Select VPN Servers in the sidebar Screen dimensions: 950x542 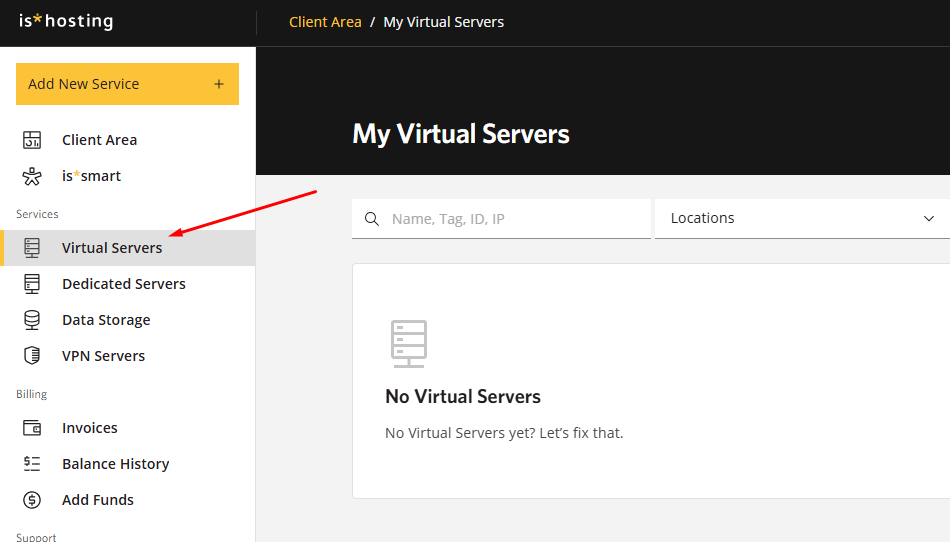103,356
